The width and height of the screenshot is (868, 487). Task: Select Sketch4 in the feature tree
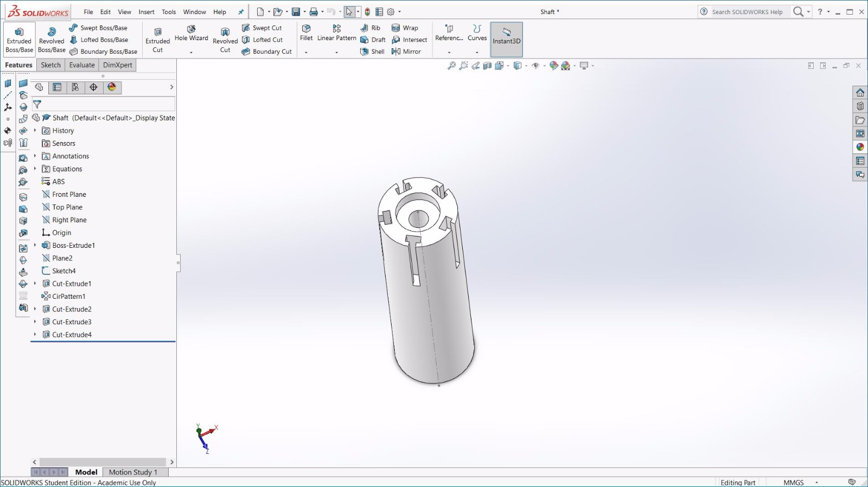[x=59, y=271]
